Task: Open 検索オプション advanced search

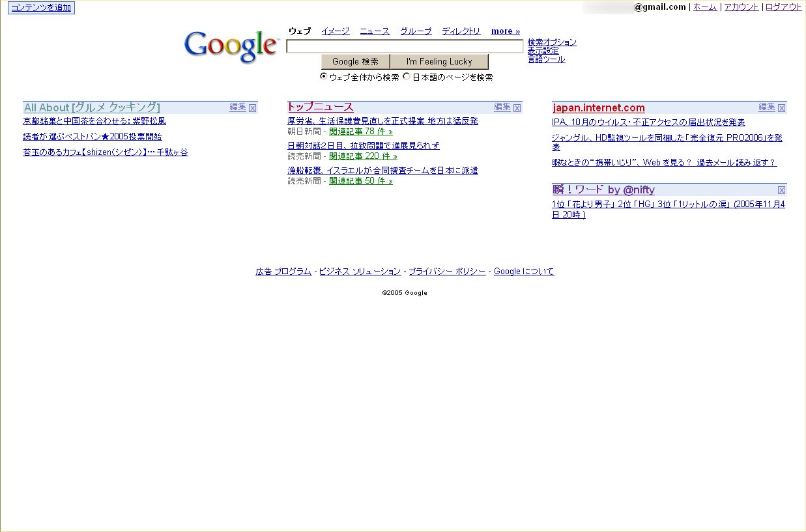Action: [552, 42]
